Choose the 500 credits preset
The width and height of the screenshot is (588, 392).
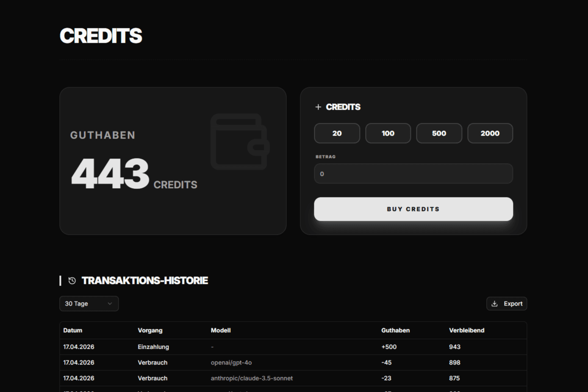(439, 133)
